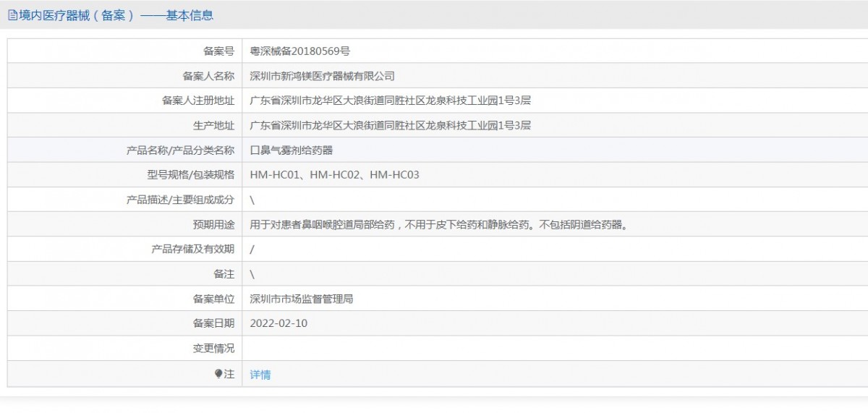This screenshot has width=868, height=413.
Task: Select model values HM-HC01、HM-HC02、HM-HC03
Action: tap(334, 175)
